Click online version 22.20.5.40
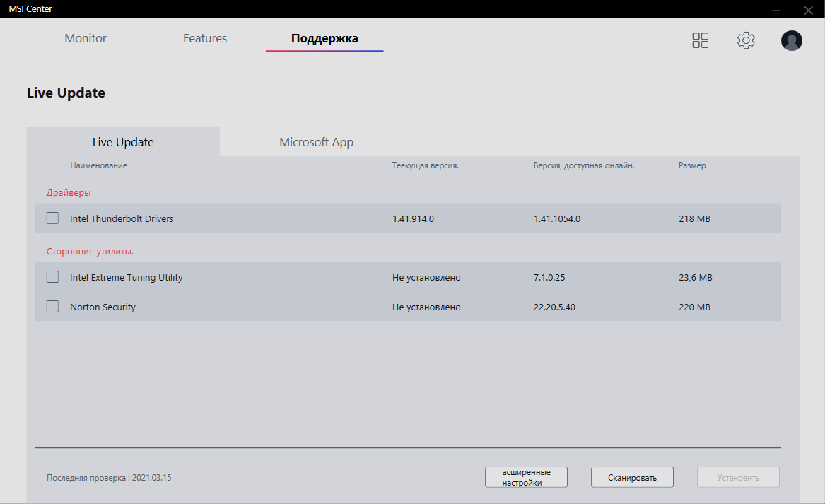The width and height of the screenshot is (825, 504). pos(554,307)
